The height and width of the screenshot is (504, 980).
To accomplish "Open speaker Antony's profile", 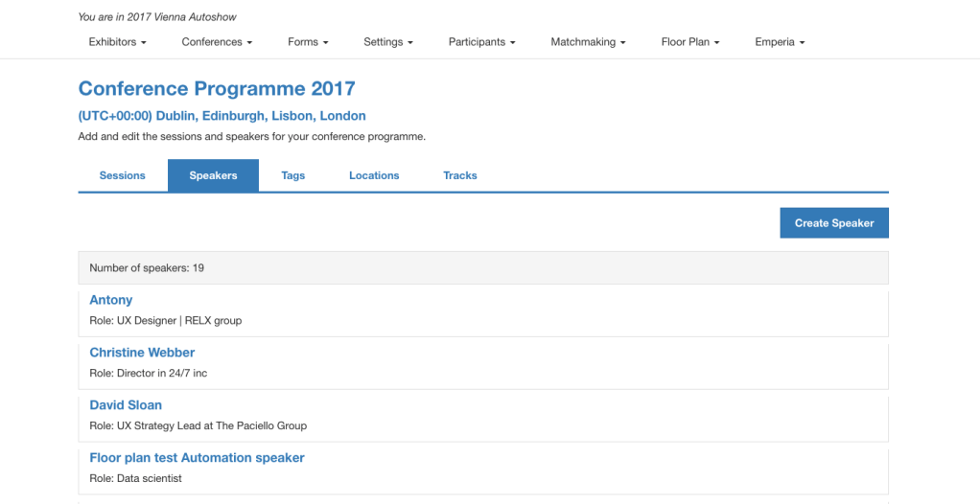I will pos(111,300).
